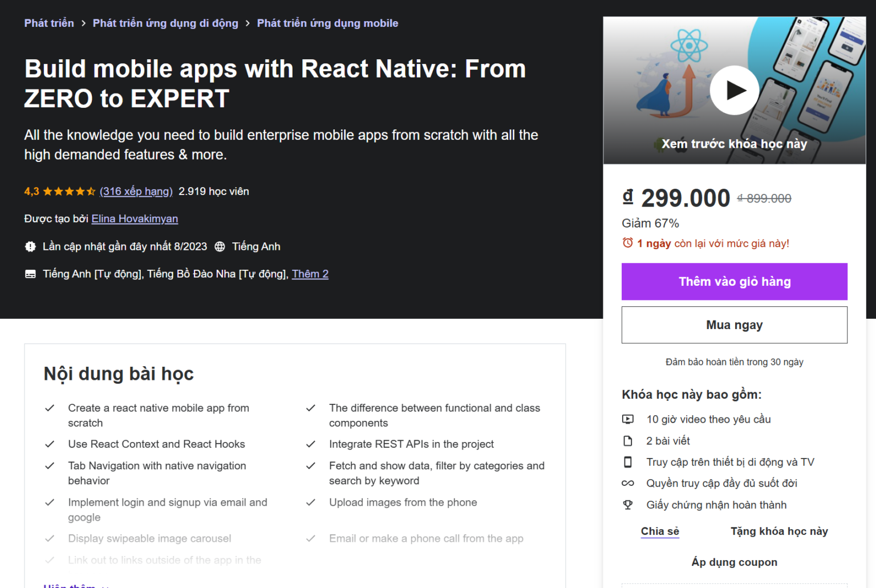Click the update clock icon near "Lần cập nhật"
The width and height of the screenshot is (876, 588).
click(30, 246)
